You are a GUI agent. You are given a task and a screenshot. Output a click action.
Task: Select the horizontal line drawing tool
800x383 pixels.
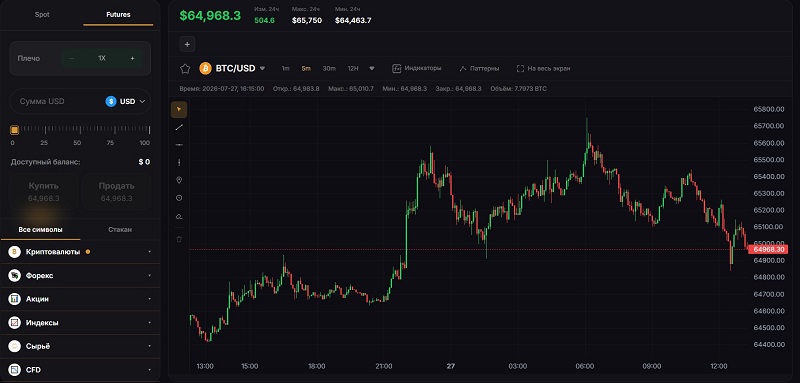[x=179, y=145]
